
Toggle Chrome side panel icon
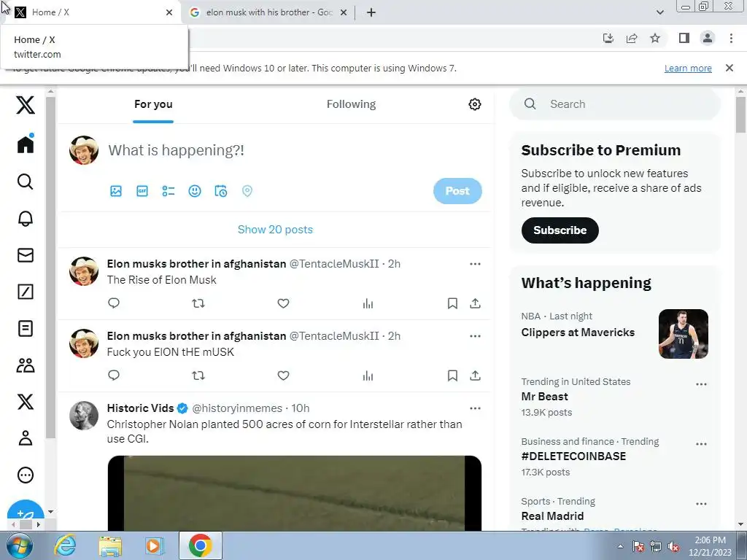(684, 38)
